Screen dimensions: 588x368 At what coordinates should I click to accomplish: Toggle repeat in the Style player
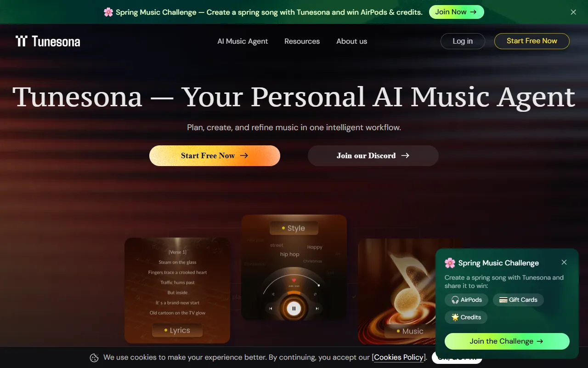click(315, 294)
